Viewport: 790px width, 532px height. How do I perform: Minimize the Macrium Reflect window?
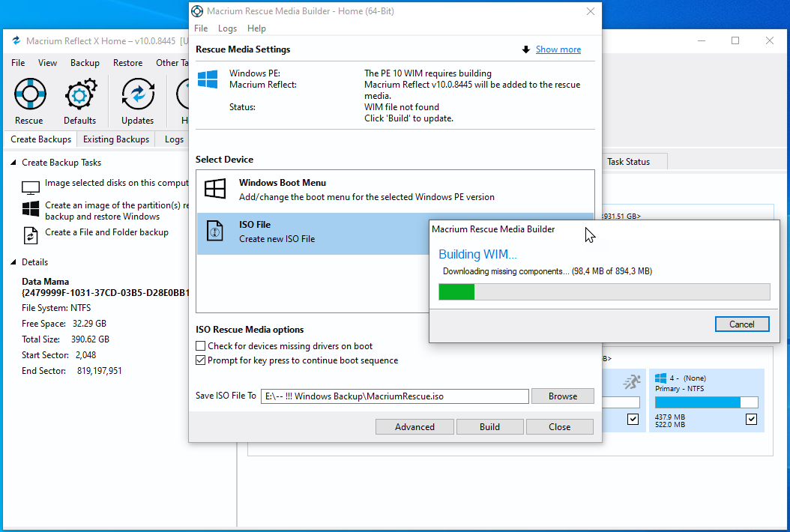coord(702,40)
